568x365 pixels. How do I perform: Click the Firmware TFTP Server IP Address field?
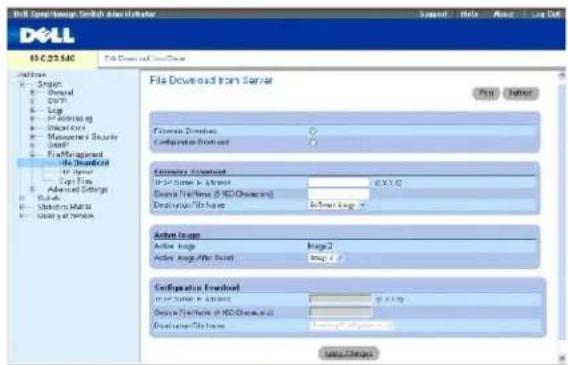pos(338,182)
